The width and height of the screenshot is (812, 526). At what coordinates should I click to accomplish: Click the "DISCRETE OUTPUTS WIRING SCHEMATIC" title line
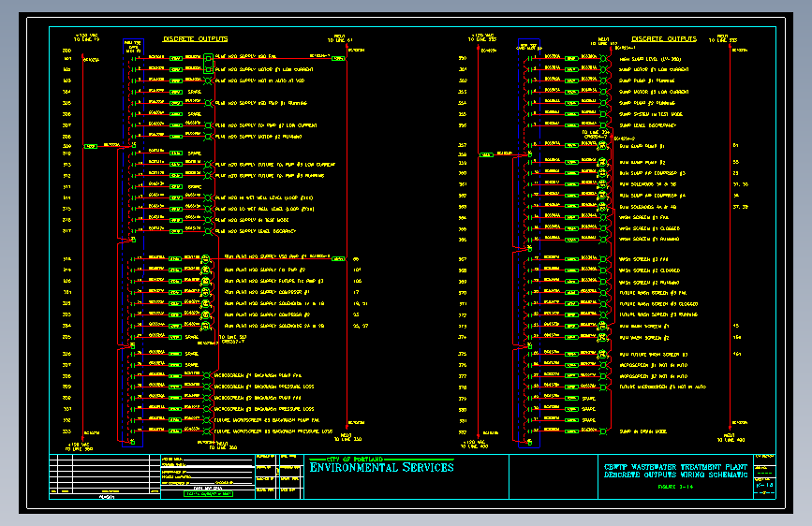tap(676, 475)
